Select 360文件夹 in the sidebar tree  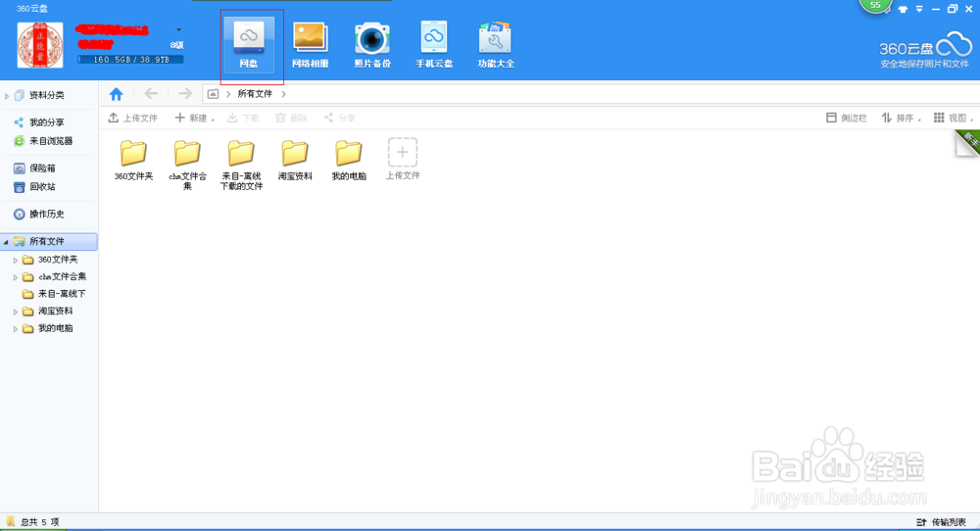click(58, 260)
